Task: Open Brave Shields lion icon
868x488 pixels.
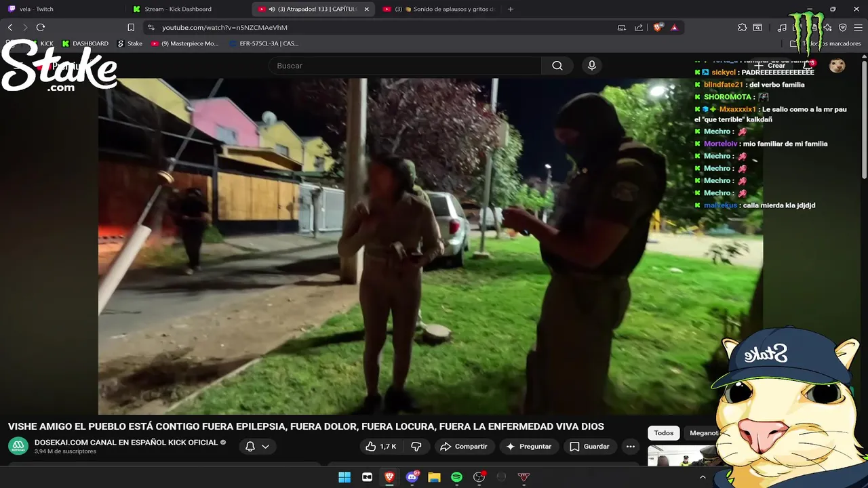Action: pyautogui.click(x=658, y=28)
